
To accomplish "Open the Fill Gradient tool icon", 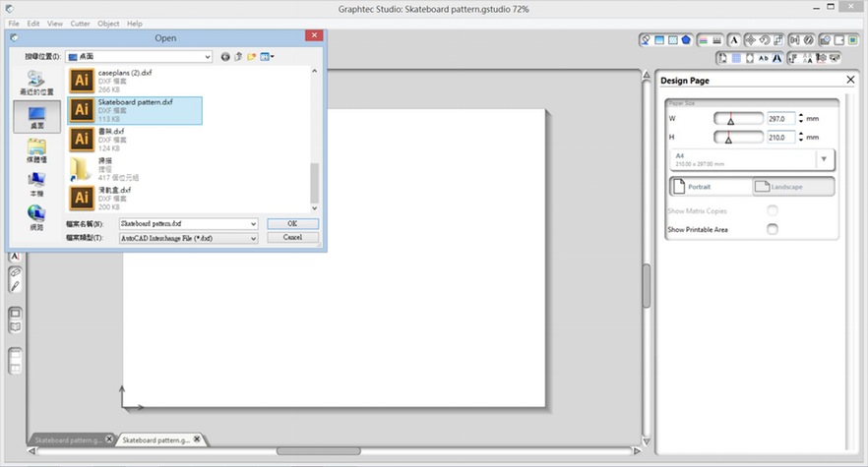I will pos(659,40).
